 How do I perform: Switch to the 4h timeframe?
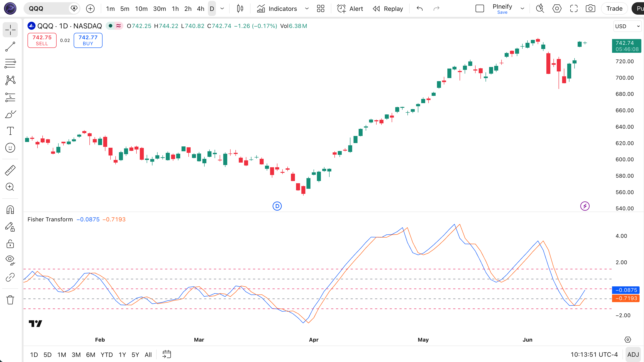click(200, 9)
